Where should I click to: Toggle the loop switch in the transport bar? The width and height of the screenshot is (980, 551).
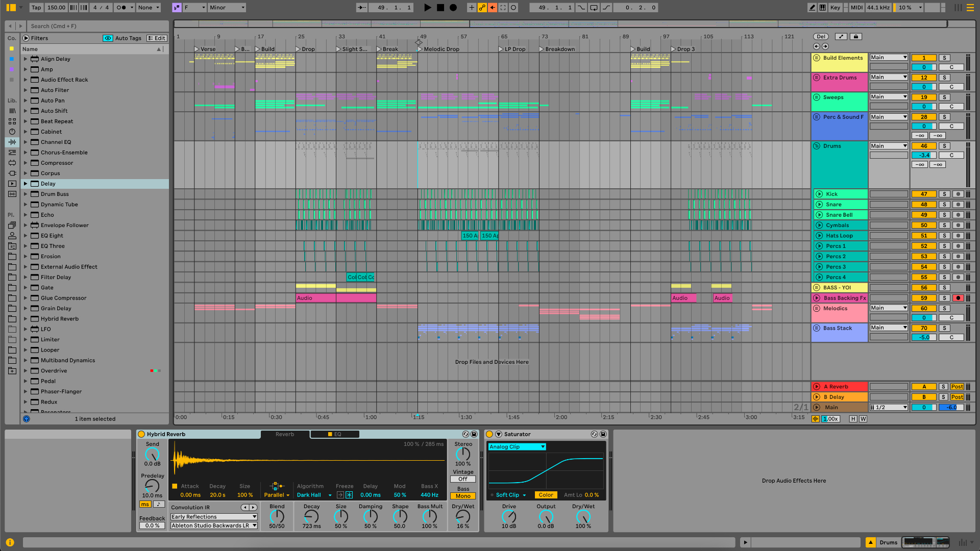coord(593,7)
